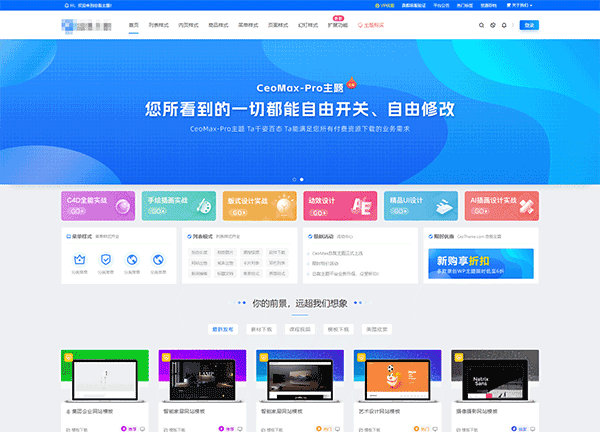This screenshot has height=432, width=600.
Task: Click the orange 热门 badge on 艺术设计网站模板 card
Action: [x=422, y=429]
